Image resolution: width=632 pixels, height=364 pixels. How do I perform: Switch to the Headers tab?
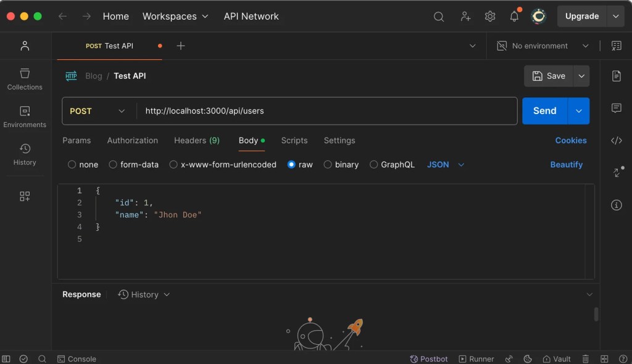pos(197,140)
